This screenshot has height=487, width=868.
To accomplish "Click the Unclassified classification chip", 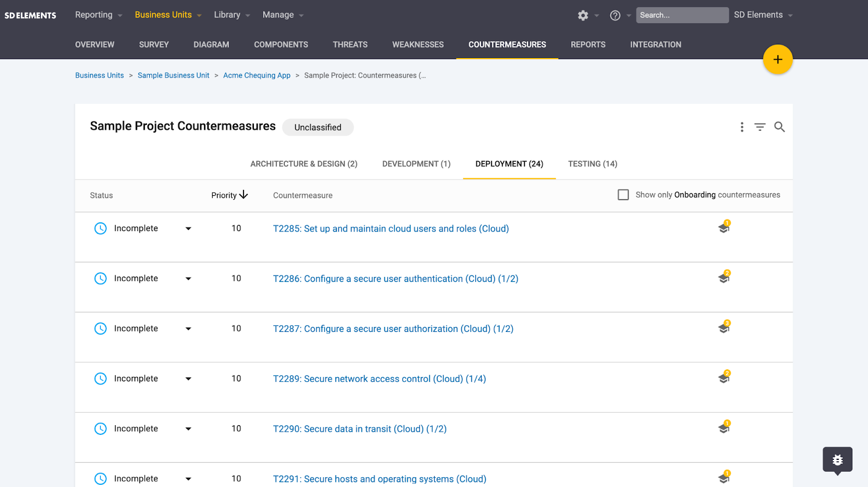I will 318,127.
